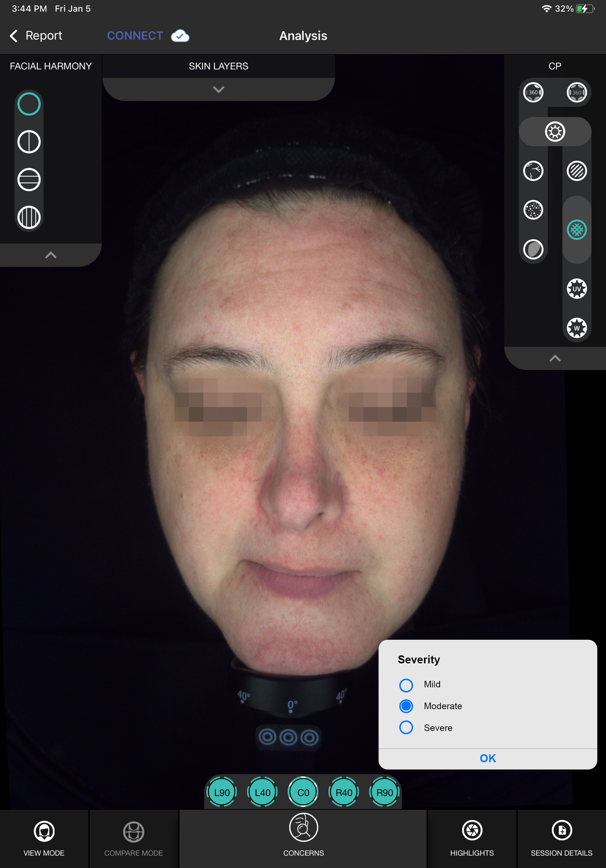This screenshot has height=868, width=606.
Task: Tap the CONNECT cloud sync link
Action: (x=148, y=36)
